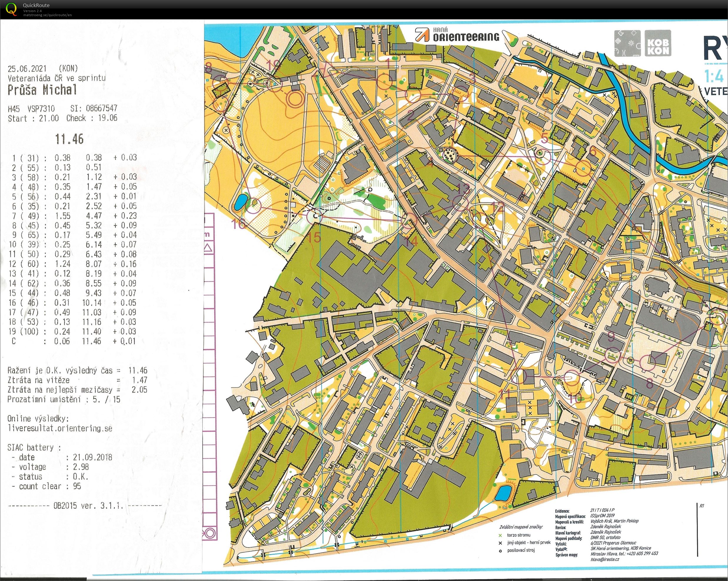Click the 'count clear : 95' line

coord(46,487)
